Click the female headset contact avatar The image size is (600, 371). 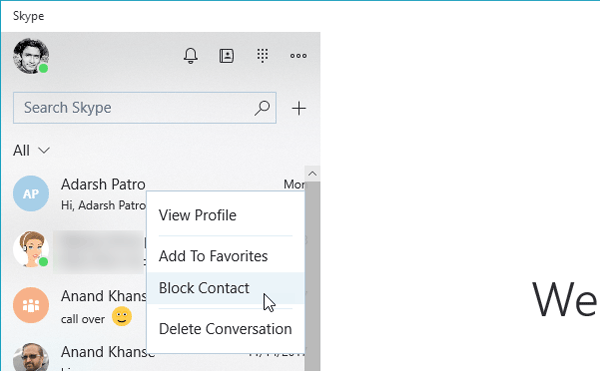point(31,249)
